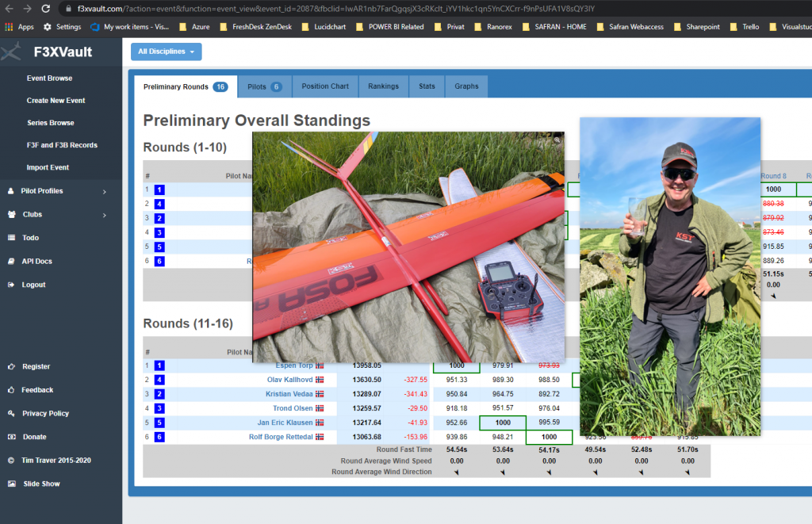812x524 pixels.
Task: Click the Feedback thumbs-up icon
Action: (12, 390)
